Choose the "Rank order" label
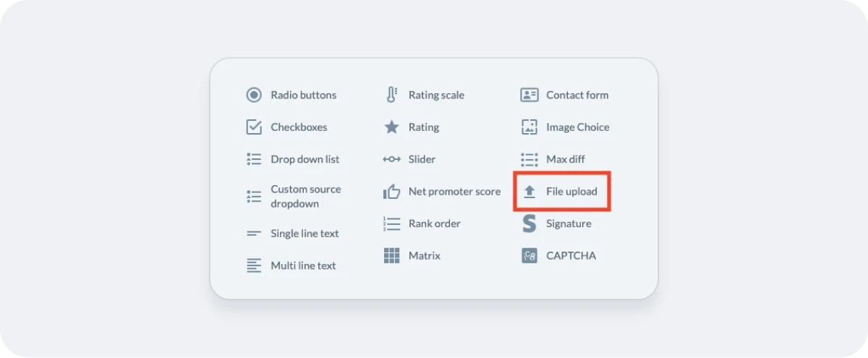 point(435,223)
